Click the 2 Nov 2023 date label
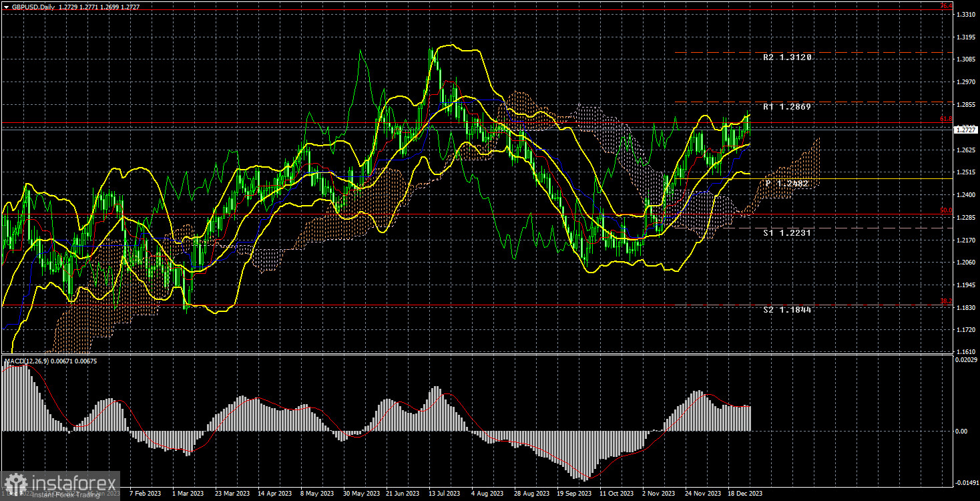Image resolution: width=980 pixels, height=501 pixels. coord(659,494)
